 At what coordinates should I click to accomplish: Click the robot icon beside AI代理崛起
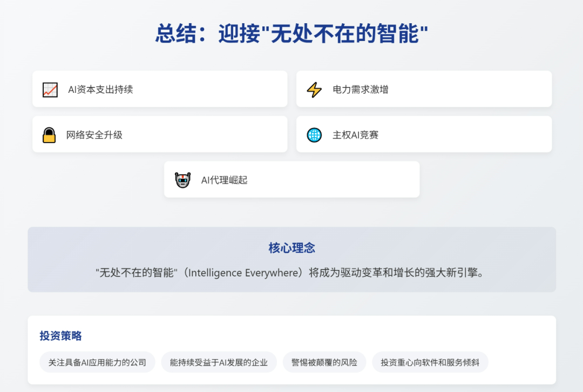[x=182, y=180]
